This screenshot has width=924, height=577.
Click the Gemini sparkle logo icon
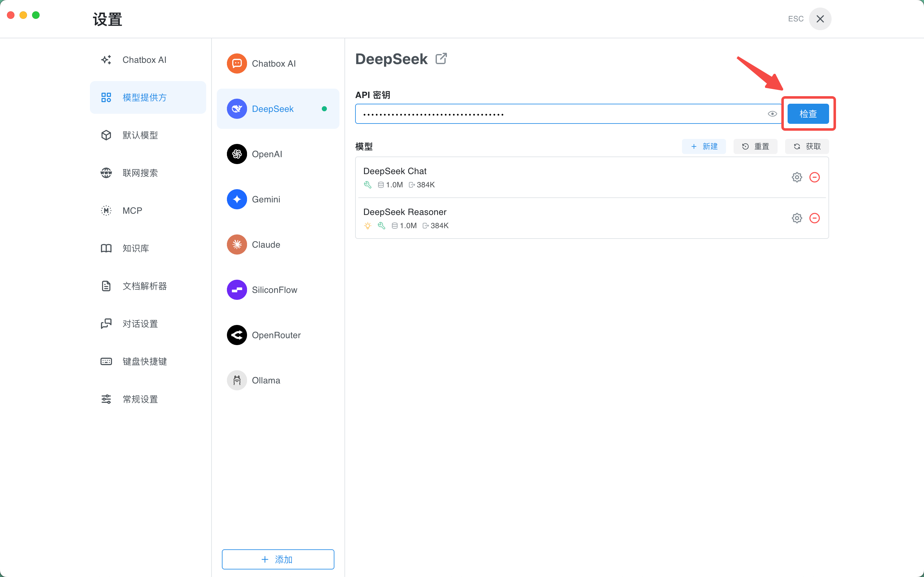(237, 199)
